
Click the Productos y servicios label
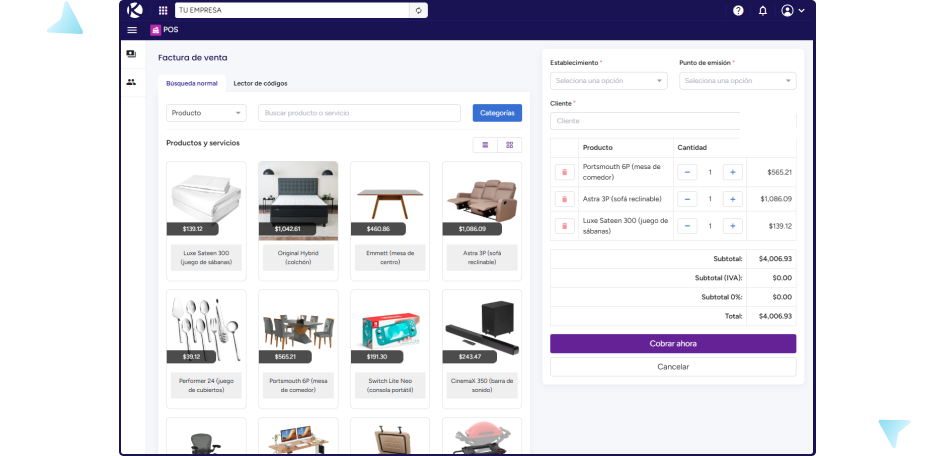pyautogui.click(x=203, y=143)
